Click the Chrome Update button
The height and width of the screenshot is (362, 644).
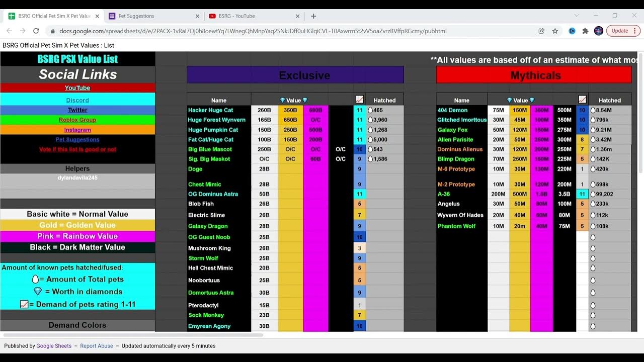click(619, 31)
